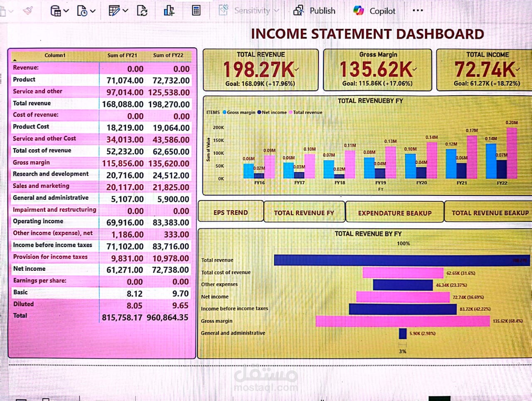Viewport: 532px width, 401px height.
Task: Expand the Get Data dropdown arrow
Action: 66,11
